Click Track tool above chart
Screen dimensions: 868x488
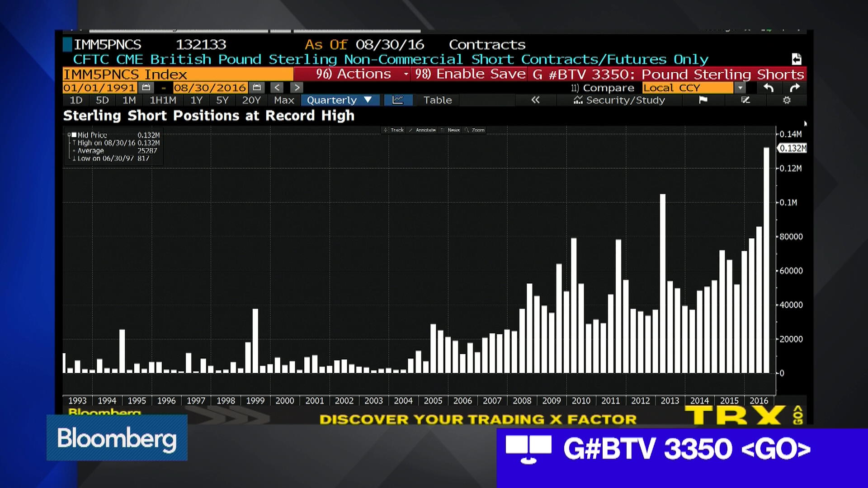[x=394, y=130]
